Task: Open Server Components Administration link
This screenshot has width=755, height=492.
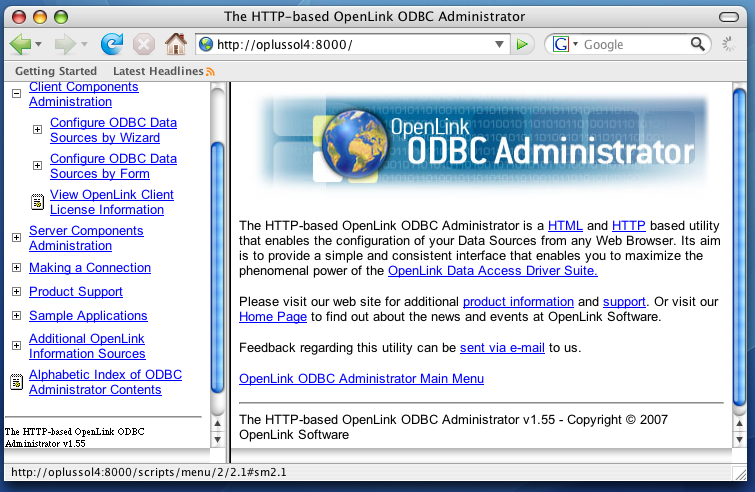Action: 86,238
